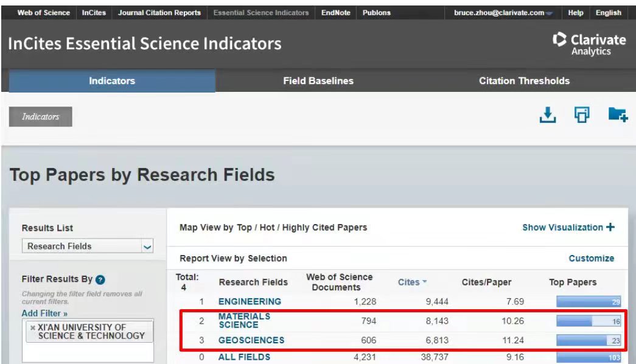Image resolution: width=636 pixels, height=364 pixels.
Task: Save to folder with the folder-plus icon
Action: coord(618,114)
